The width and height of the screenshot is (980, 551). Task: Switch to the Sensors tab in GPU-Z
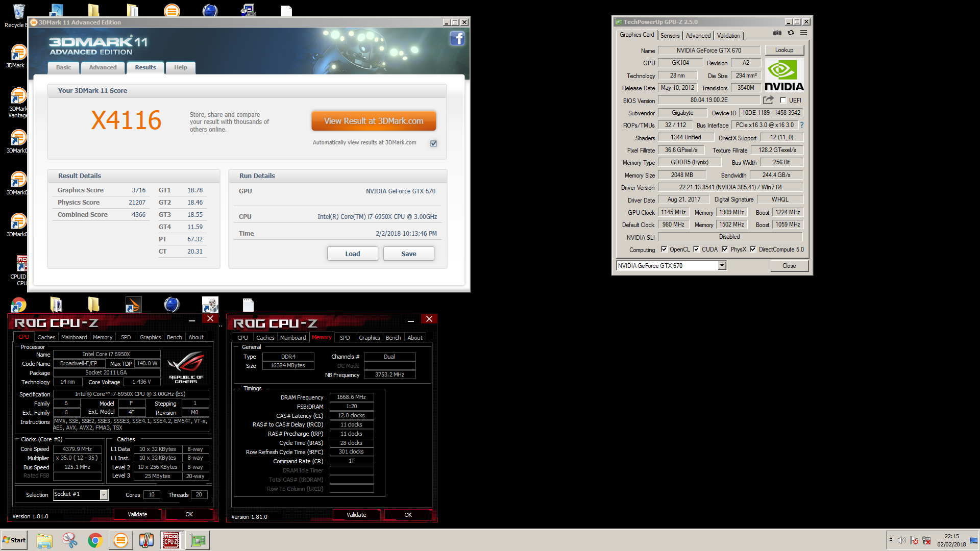(x=670, y=36)
